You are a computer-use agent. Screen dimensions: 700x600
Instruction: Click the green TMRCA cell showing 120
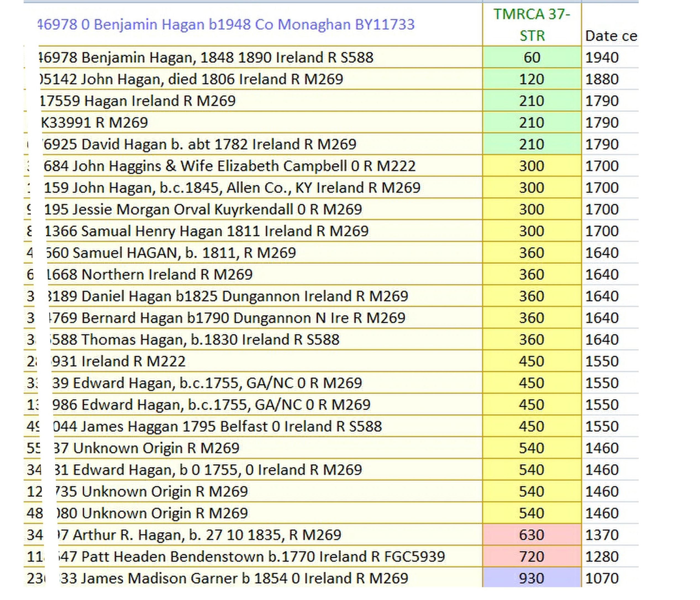532,79
